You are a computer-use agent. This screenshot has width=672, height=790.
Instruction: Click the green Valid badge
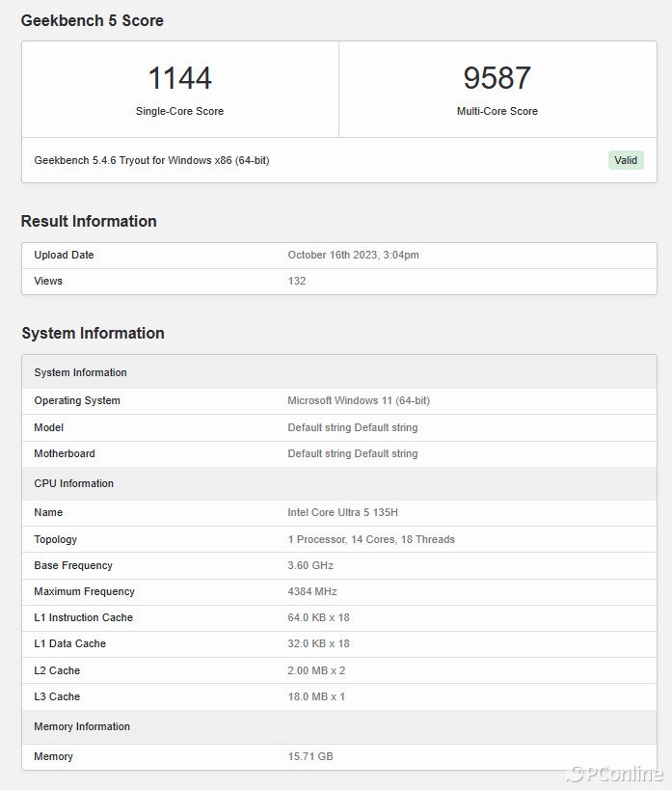pos(625,160)
